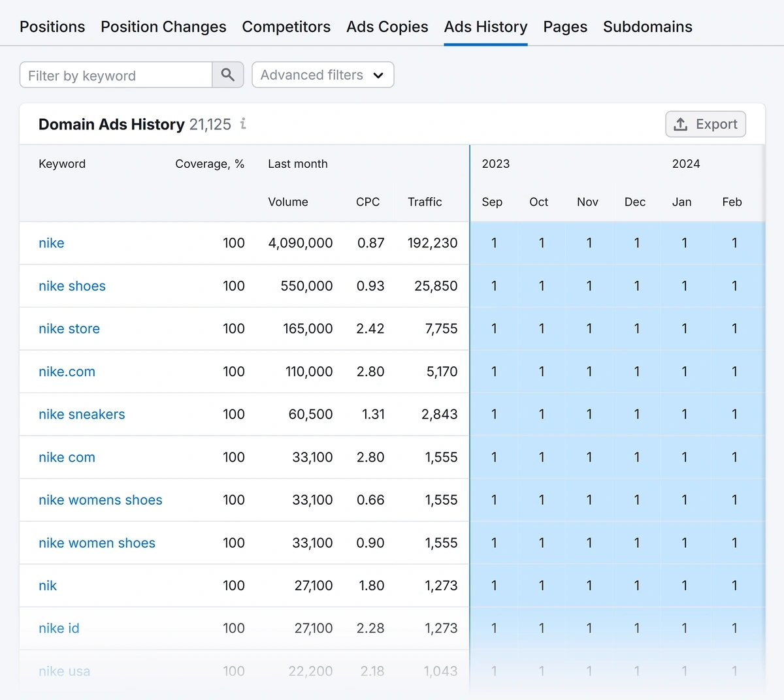Click the 'nike id' keyword link
Image resolution: width=784 pixels, height=700 pixels.
59,628
